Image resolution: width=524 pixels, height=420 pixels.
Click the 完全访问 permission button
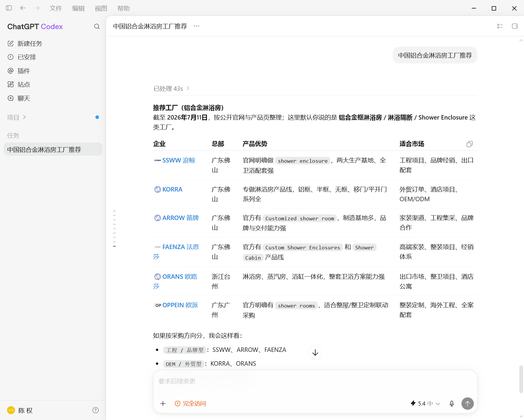click(x=191, y=404)
